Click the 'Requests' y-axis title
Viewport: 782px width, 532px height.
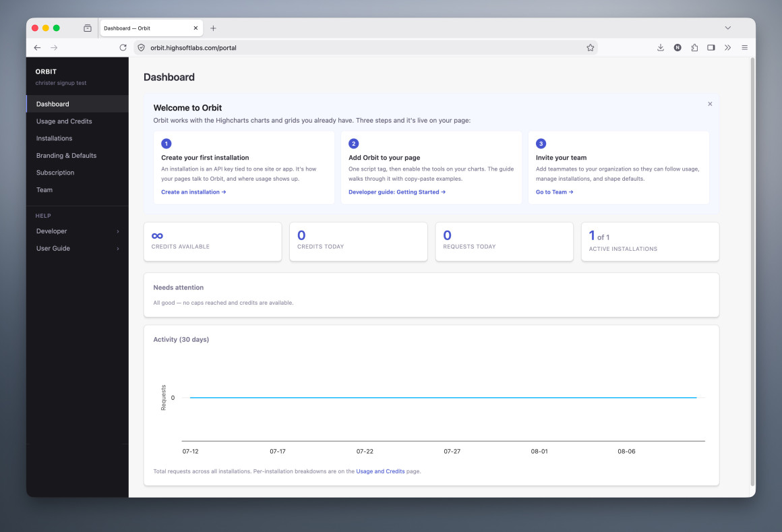click(163, 398)
